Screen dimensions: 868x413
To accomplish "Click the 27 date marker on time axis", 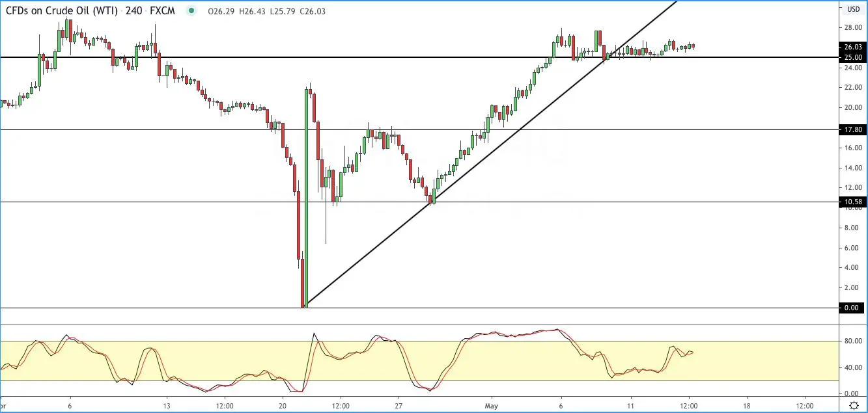I will pyautogui.click(x=399, y=403).
